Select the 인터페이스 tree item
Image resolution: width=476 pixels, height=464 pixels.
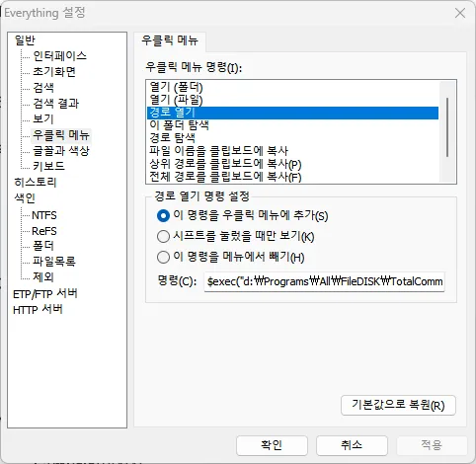(59, 55)
